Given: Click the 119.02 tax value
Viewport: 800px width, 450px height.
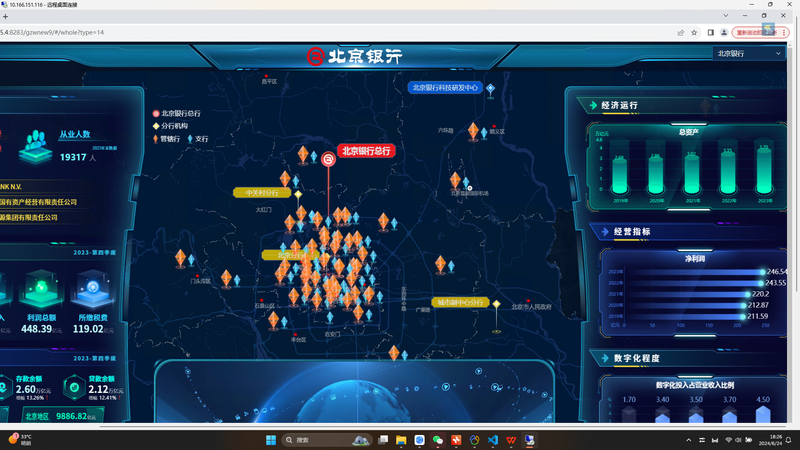Looking at the screenshot, I should click(x=88, y=329).
